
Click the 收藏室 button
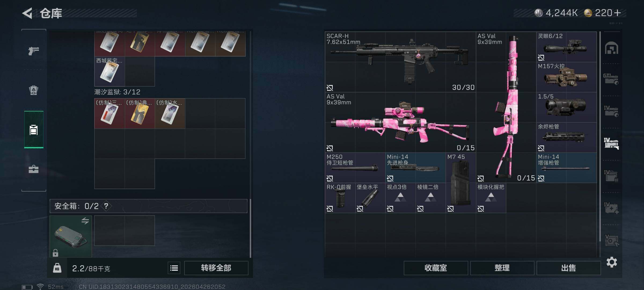[436, 268]
